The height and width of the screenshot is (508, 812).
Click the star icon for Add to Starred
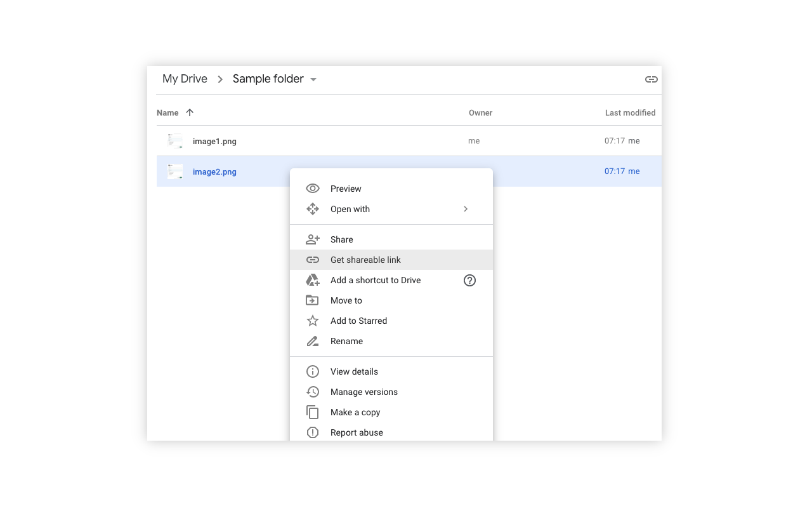(313, 321)
